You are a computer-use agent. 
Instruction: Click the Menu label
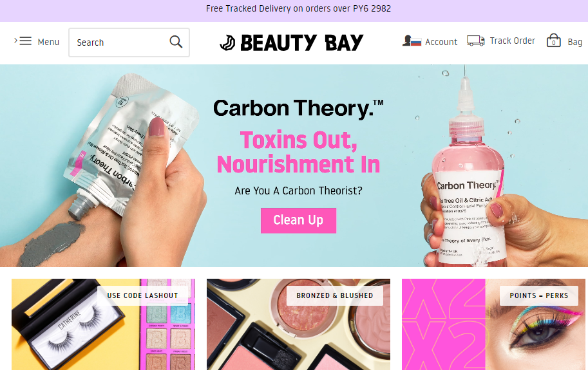click(x=48, y=42)
